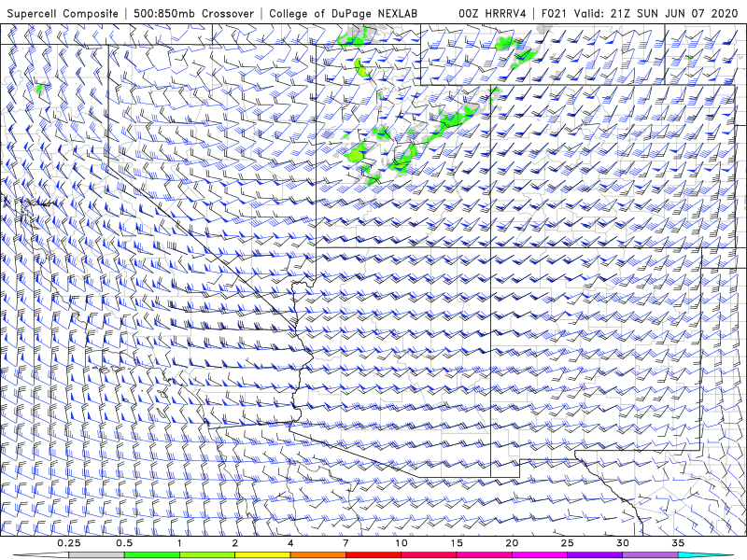Click the colorbar label "7"
The image size is (747, 560).
click(x=345, y=543)
